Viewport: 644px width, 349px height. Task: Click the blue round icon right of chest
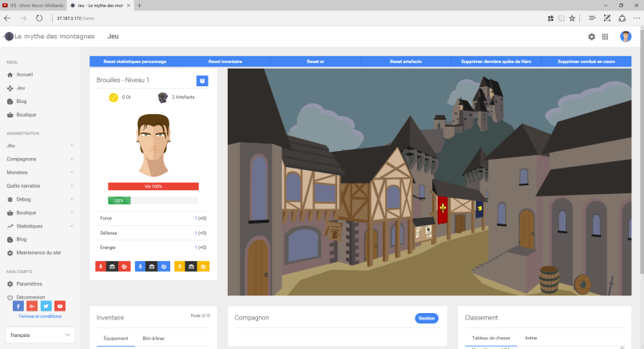(x=164, y=267)
